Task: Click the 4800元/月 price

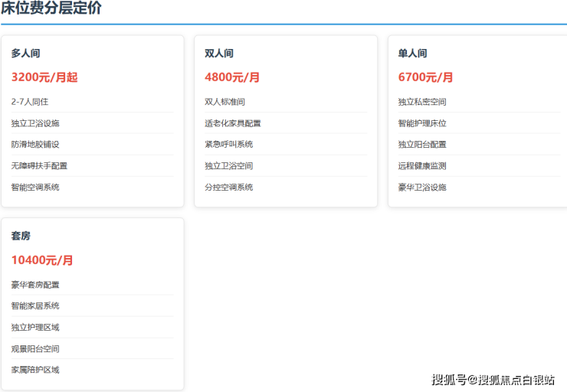Action: [x=232, y=77]
